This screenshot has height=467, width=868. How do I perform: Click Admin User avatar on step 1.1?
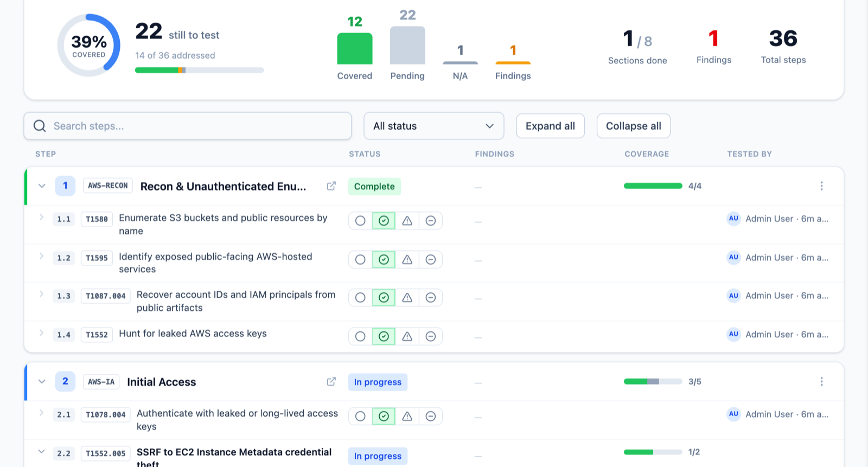733,219
